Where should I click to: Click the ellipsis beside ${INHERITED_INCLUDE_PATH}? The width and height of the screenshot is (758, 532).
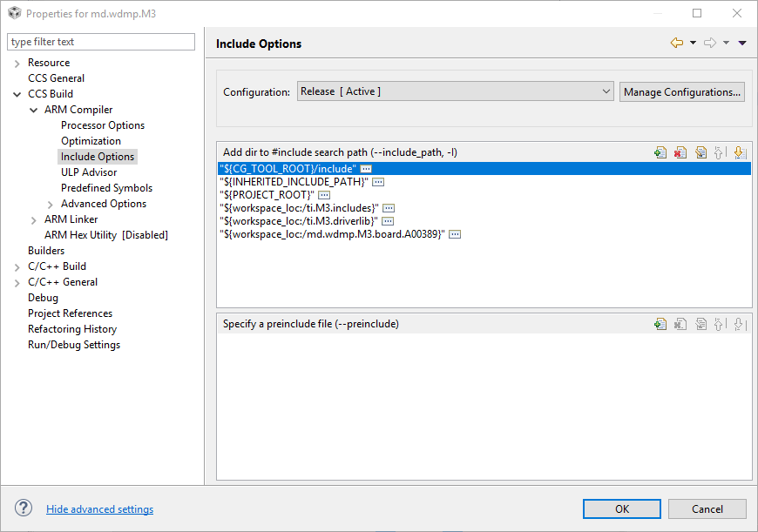tap(378, 182)
